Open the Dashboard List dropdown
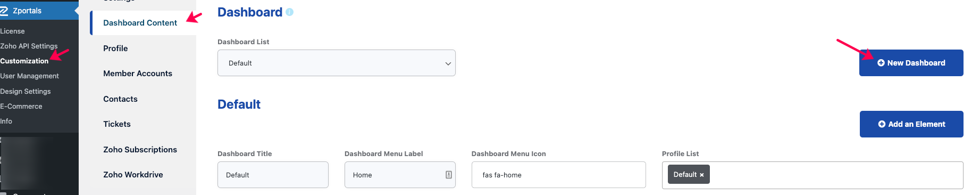980x195 pixels. 336,63
